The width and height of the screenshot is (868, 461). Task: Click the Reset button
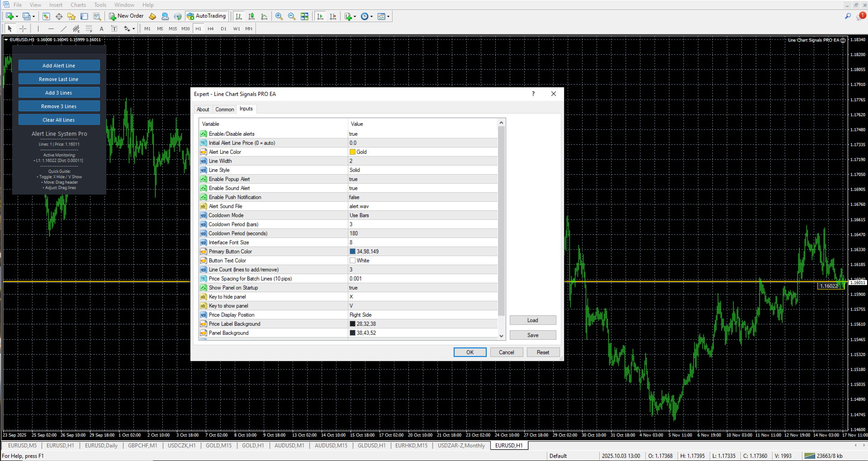pyautogui.click(x=543, y=352)
